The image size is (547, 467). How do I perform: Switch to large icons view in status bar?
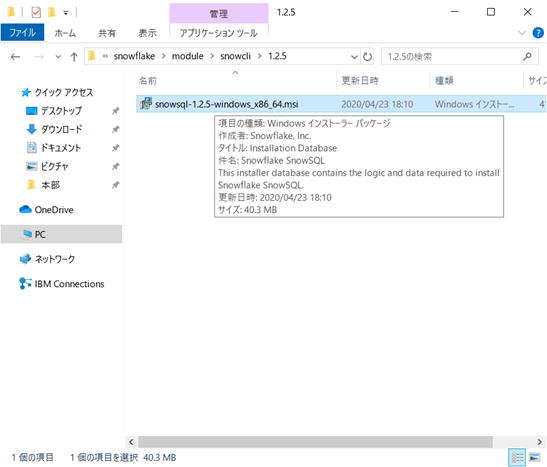coord(534,457)
